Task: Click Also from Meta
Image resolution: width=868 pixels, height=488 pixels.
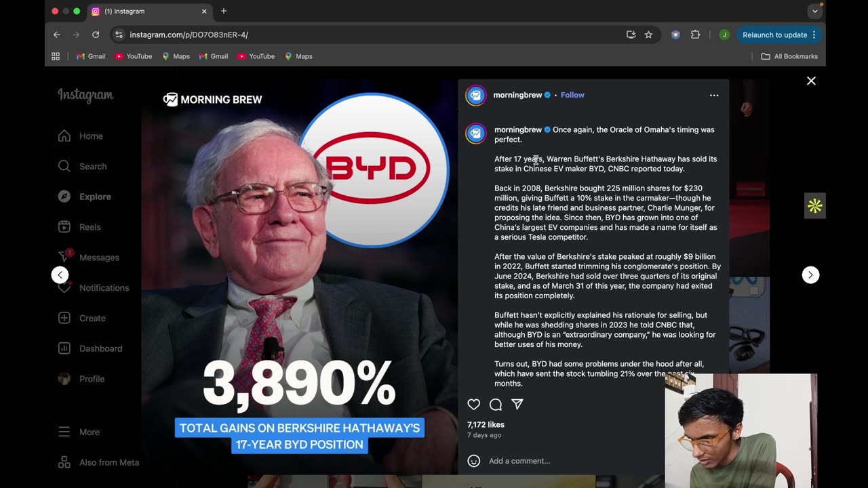Action: click(98, 462)
